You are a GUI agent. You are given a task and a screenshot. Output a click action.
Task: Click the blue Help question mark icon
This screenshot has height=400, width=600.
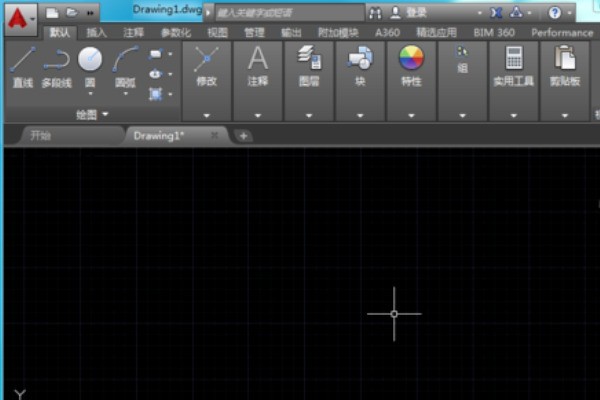tap(555, 13)
